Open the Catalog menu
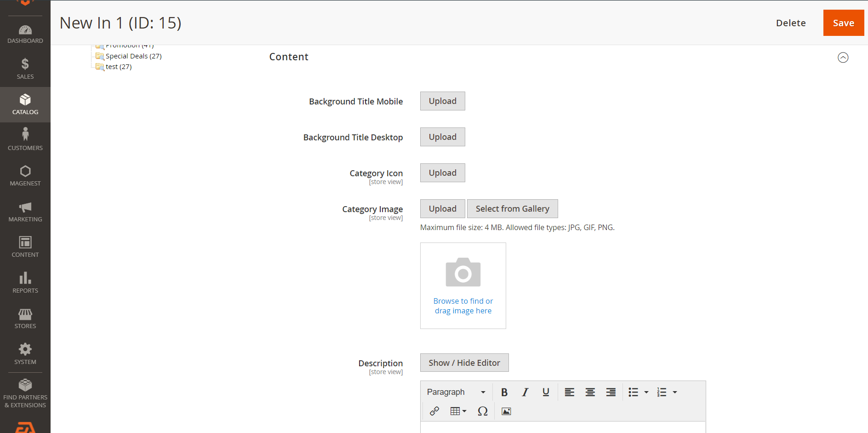The width and height of the screenshot is (868, 433). pos(25,105)
